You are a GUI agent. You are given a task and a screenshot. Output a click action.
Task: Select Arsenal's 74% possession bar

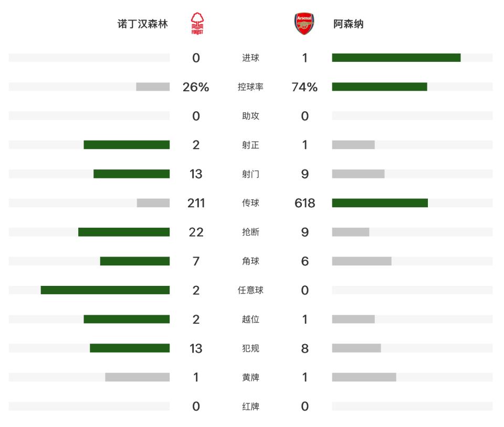pyautogui.click(x=379, y=87)
